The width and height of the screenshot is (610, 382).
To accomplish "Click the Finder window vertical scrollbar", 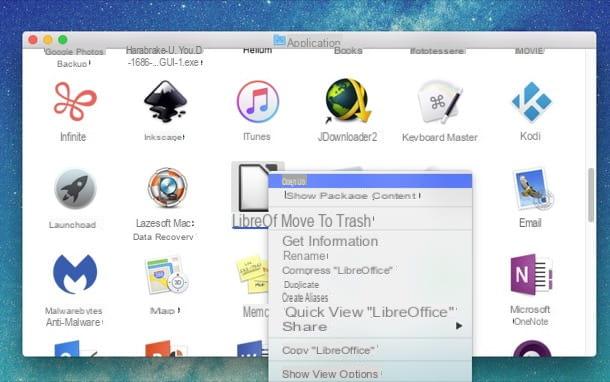I will pos(591,195).
